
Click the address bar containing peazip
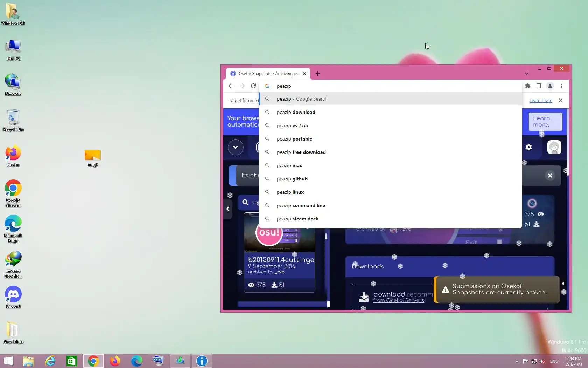click(391, 86)
